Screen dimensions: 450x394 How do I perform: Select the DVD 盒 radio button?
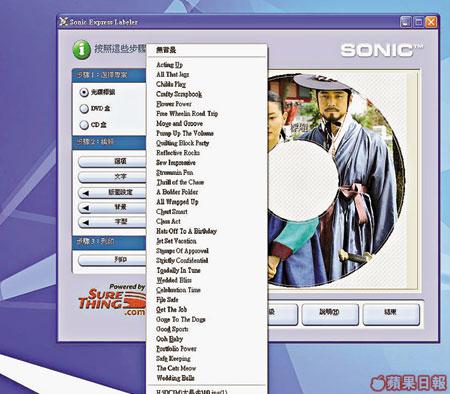84,108
